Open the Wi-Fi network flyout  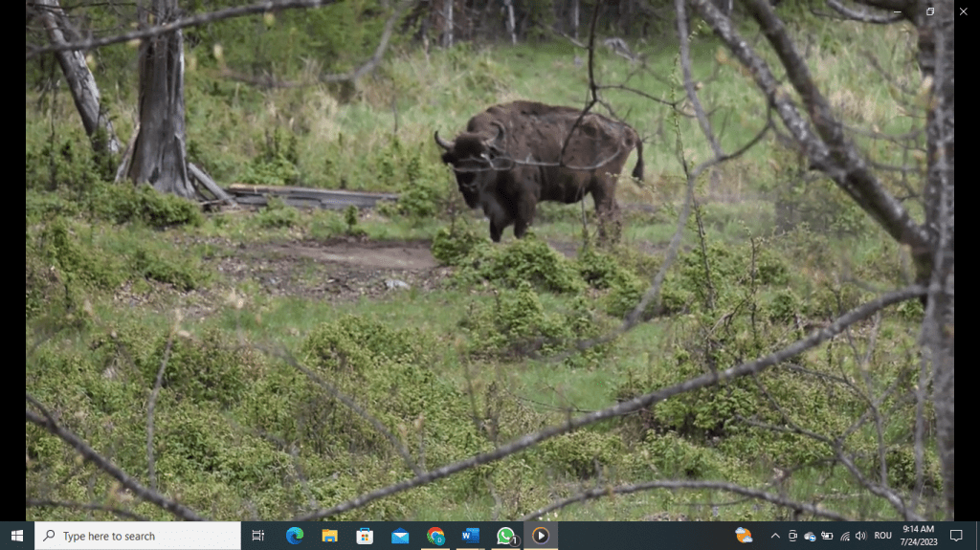pyautogui.click(x=844, y=536)
